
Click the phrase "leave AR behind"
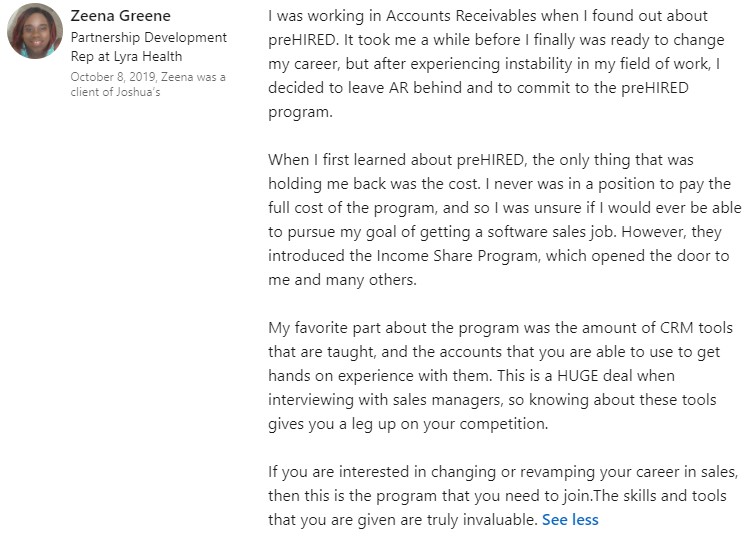tap(385, 89)
